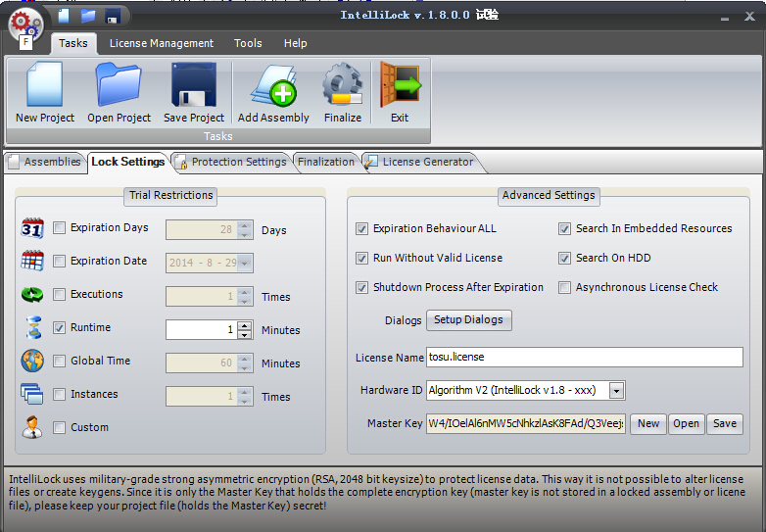Increase Executions spinner value
This screenshot has height=532, width=766.
[245, 292]
